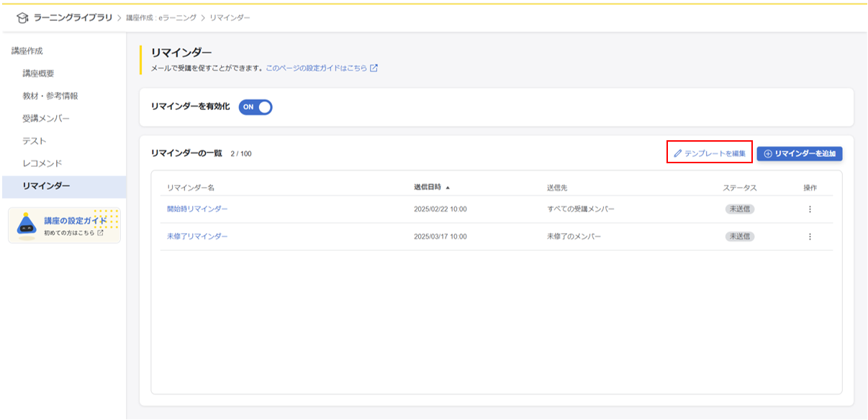
Task: Click 未送信 badge in 未修了リマインダー row
Action: (740, 237)
